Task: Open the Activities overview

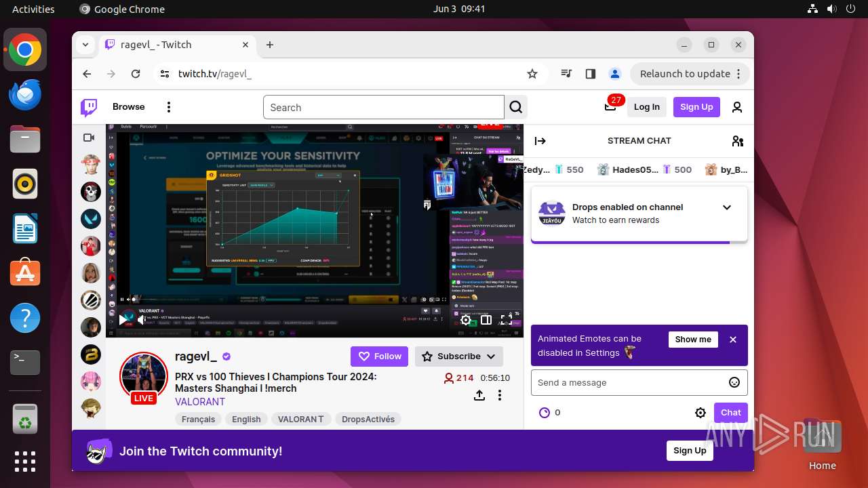Action: (33, 9)
